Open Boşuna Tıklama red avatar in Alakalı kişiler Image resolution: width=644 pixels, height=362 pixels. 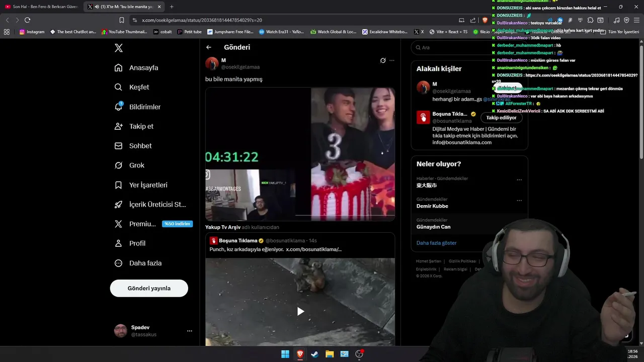point(423,117)
